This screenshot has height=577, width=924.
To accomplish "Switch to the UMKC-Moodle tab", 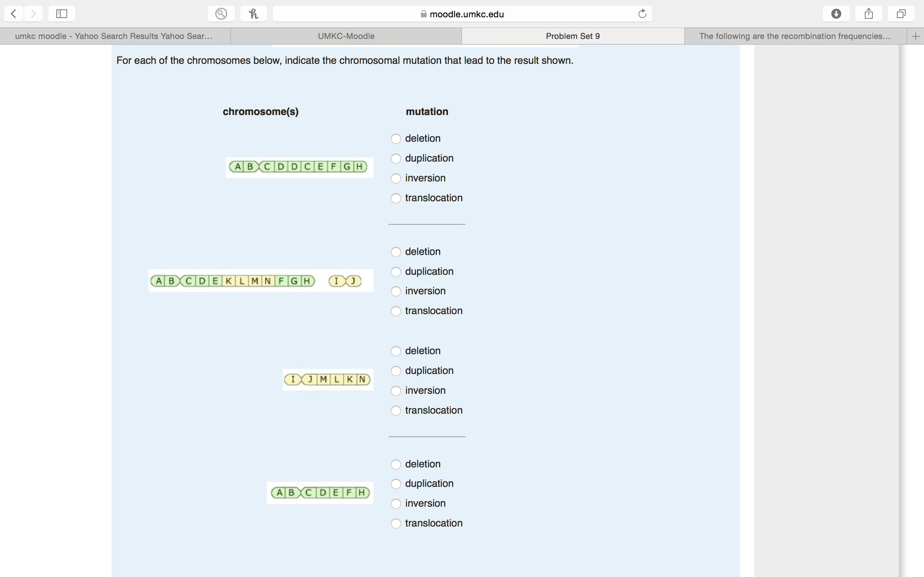I will (346, 36).
